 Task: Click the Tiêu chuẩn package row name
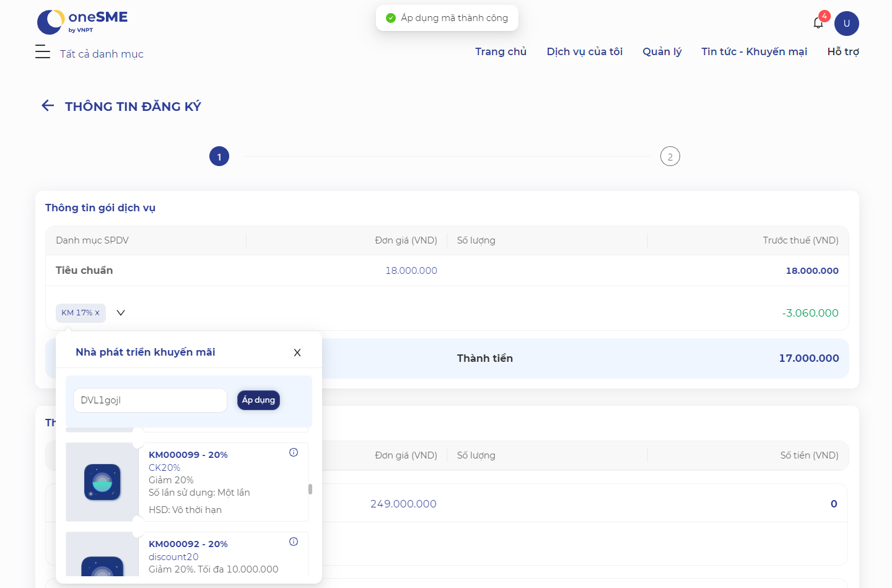click(84, 270)
